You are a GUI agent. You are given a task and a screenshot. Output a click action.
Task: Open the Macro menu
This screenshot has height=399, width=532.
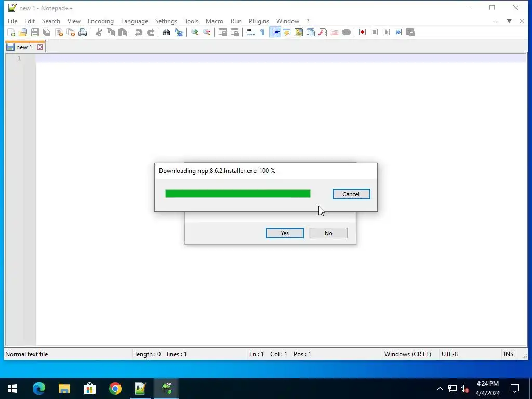click(215, 21)
